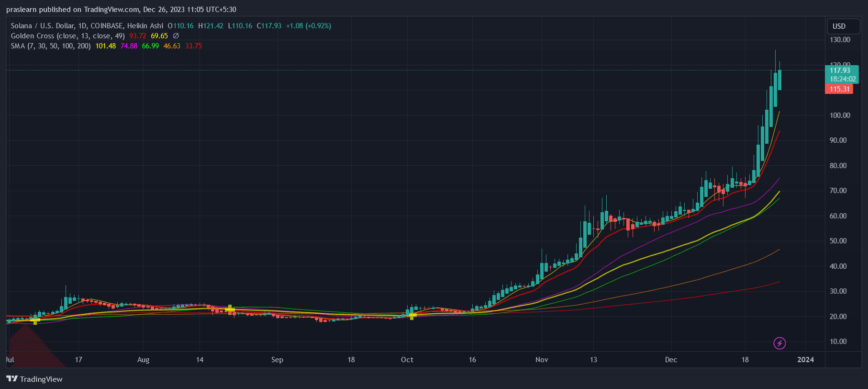Click the yellow golden cross marker near October
The height and width of the screenshot is (389, 868).
[x=412, y=315]
